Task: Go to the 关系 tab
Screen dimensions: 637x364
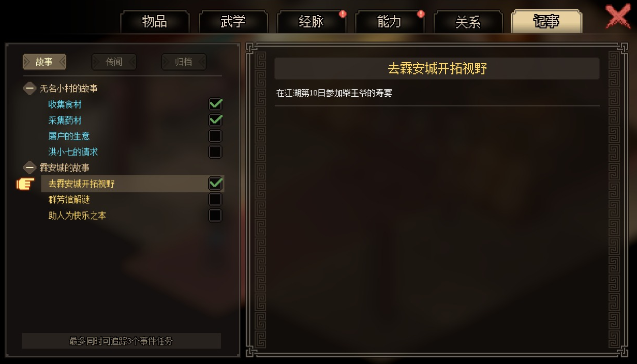Action: pyautogui.click(x=468, y=22)
